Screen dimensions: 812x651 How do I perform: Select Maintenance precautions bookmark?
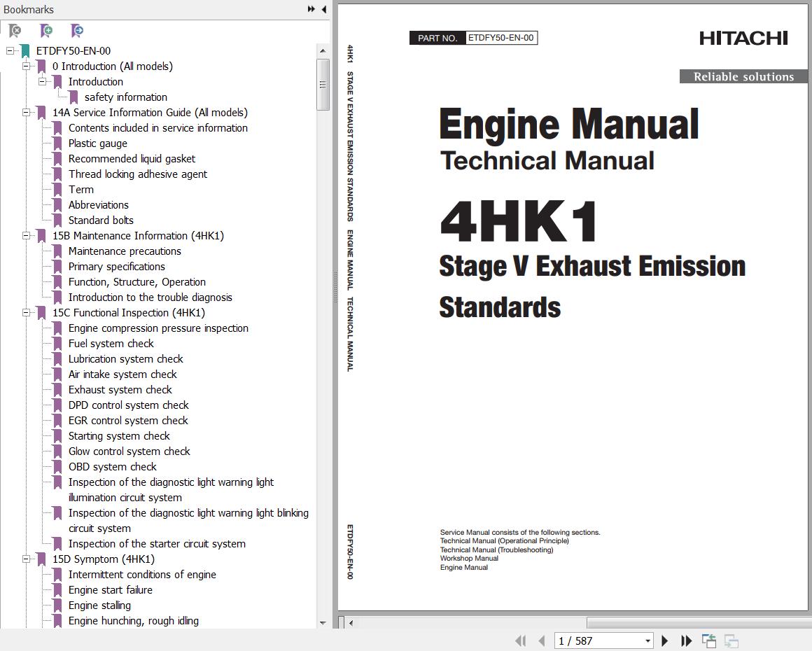[x=125, y=251]
